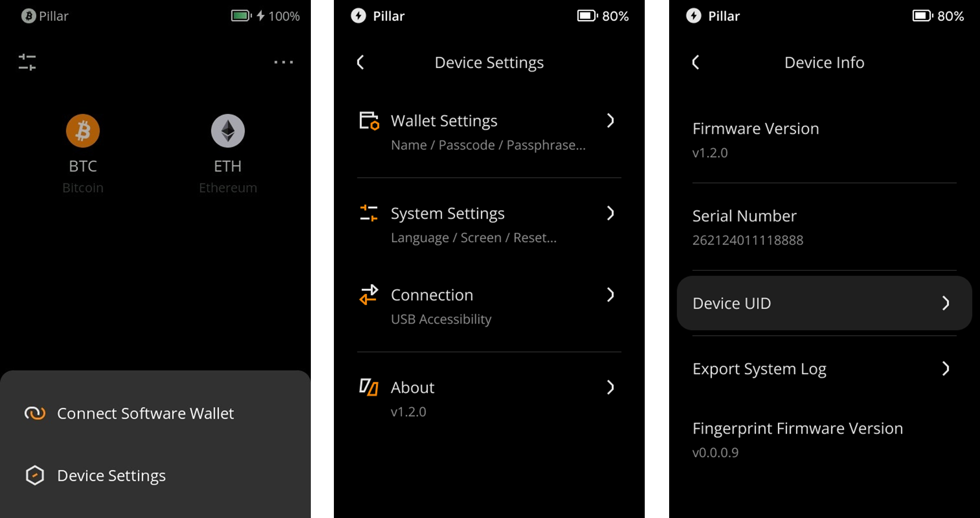Go back from Device Settings screen
The image size is (980, 518).
(x=361, y=62)
